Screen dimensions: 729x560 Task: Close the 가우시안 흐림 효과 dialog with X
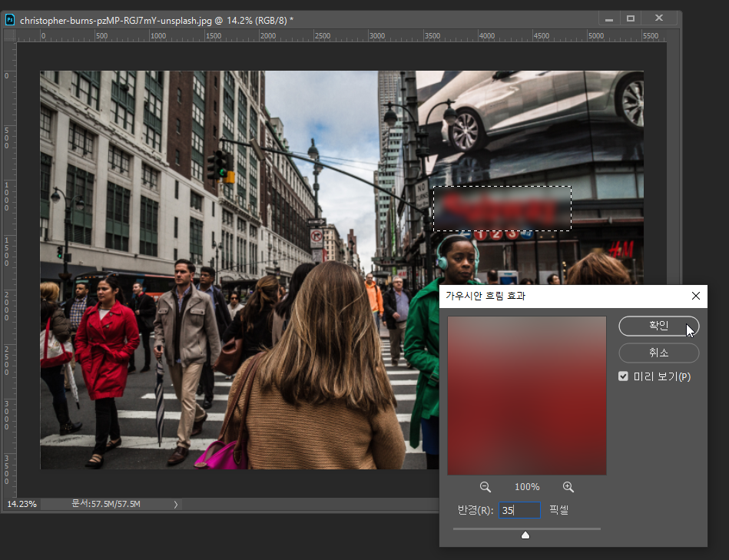click(695, 296)
